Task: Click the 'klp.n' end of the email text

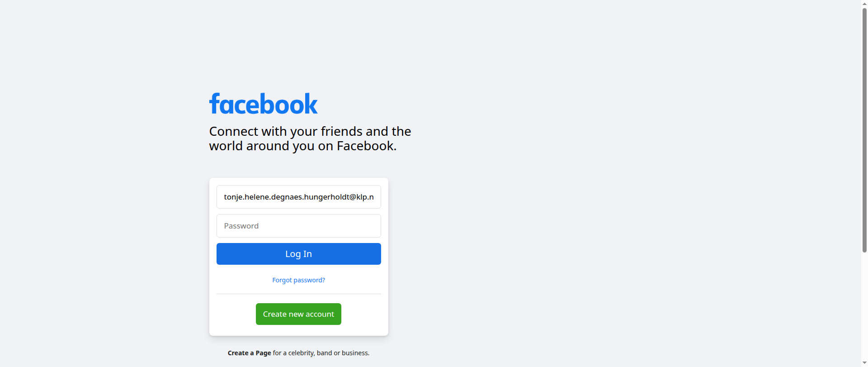Action: coord(365,197)
